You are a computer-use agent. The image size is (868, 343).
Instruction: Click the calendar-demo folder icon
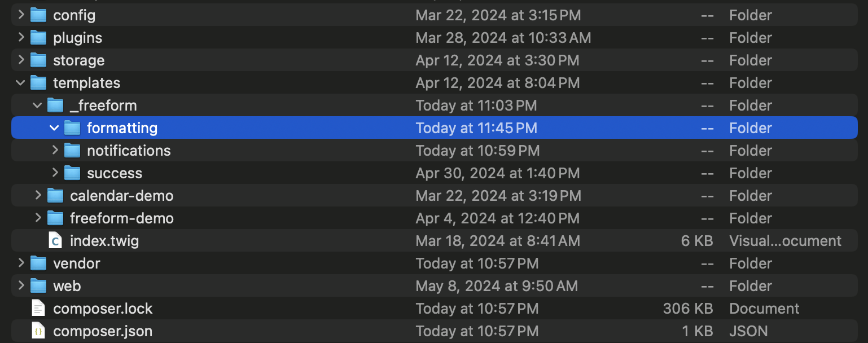click(55, 196)
